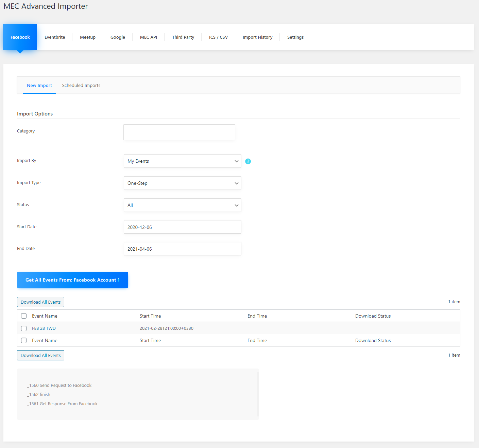Click the bottom Start Time footer label
This screenshot has height=448, width=479.
click(150, 340)
